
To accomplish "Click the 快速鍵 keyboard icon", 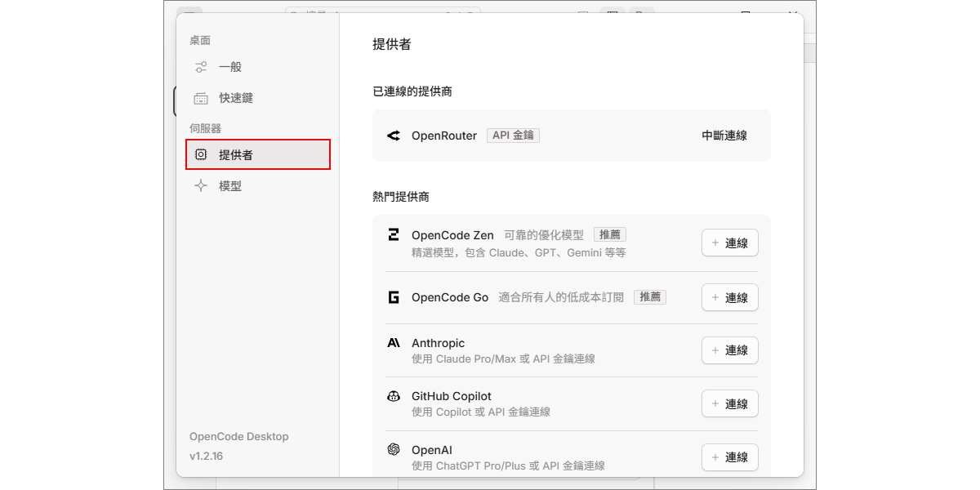I will point(201,98).
